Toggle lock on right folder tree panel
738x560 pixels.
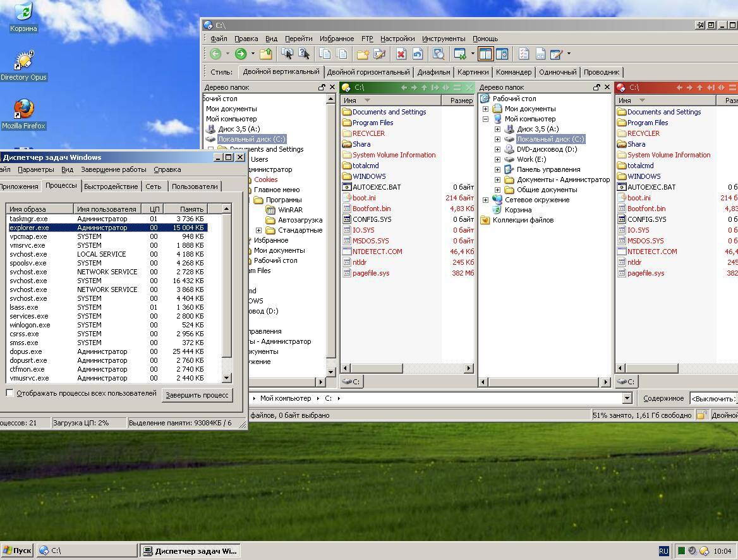tap(596, 87)
